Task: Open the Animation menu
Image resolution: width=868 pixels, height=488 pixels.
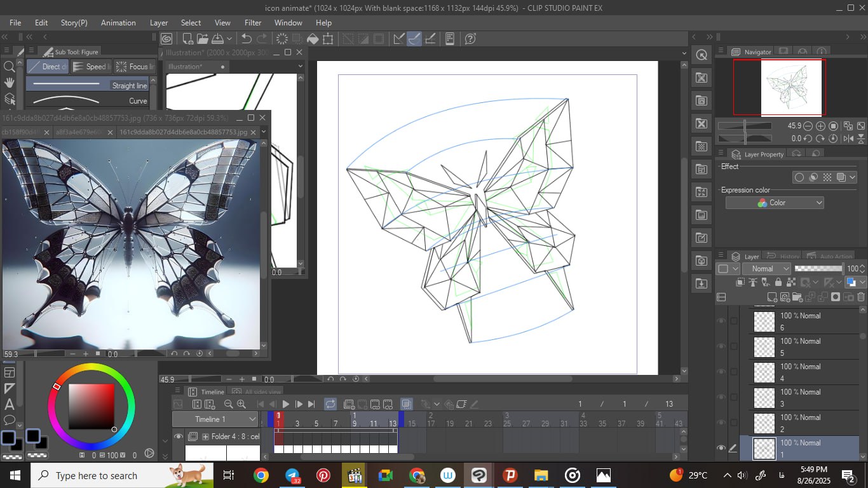Action: coord(118,22)
